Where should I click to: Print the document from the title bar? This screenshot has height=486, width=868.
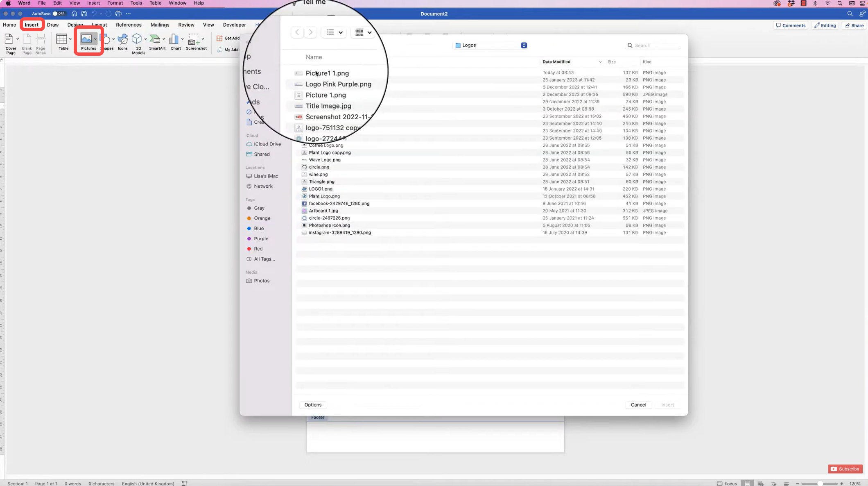[x=118, y=14]
